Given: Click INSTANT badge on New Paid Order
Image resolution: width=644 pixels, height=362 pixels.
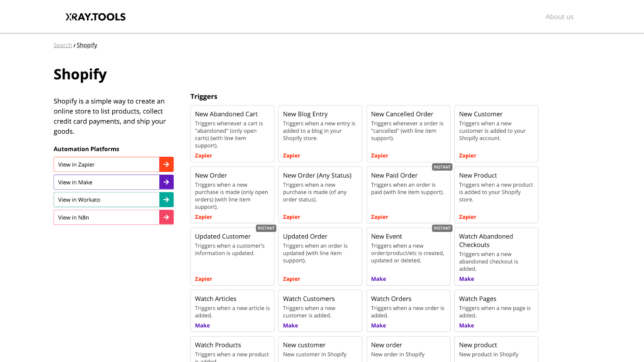Looking at the screenshot, I should pyautogui.click(x=442, y=167).
